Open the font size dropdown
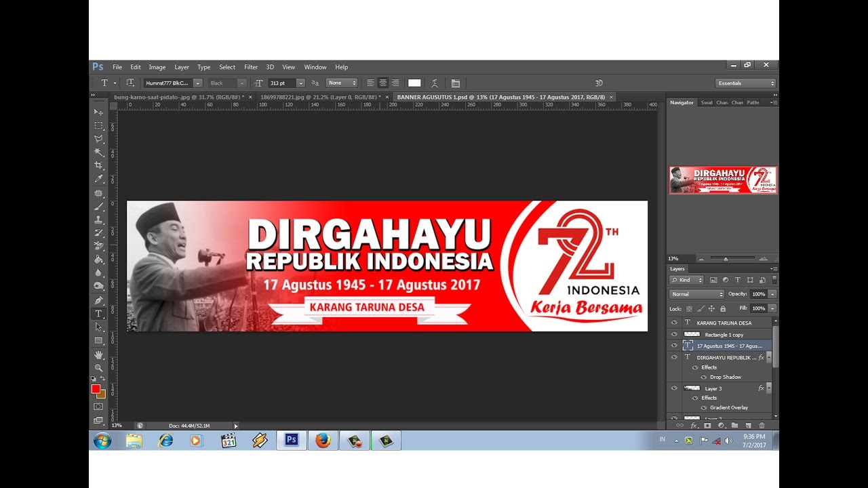The width and height of the screenshot is (868, 488). tap(300, 83)
